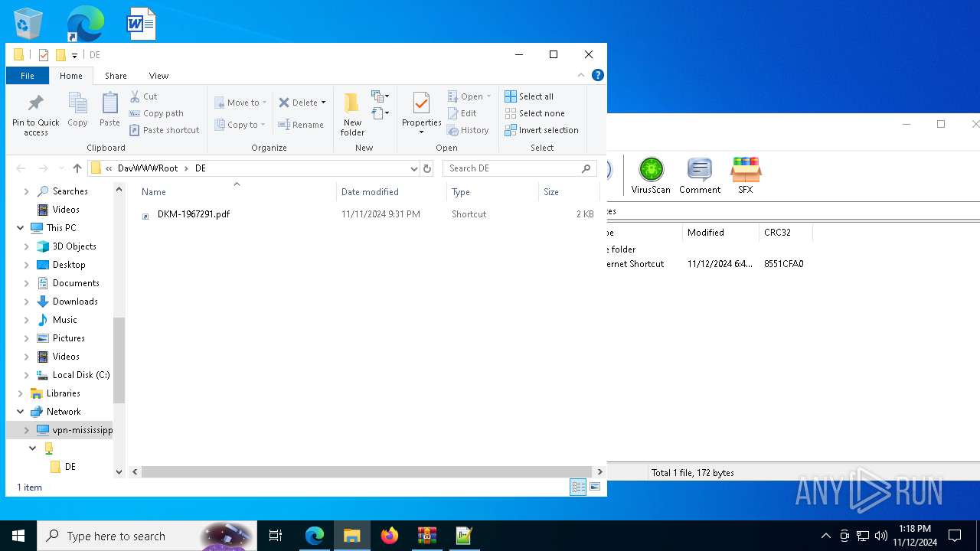Click VirusScan in the WinRAR window
980x551 pixels.
tap(651, 175)
